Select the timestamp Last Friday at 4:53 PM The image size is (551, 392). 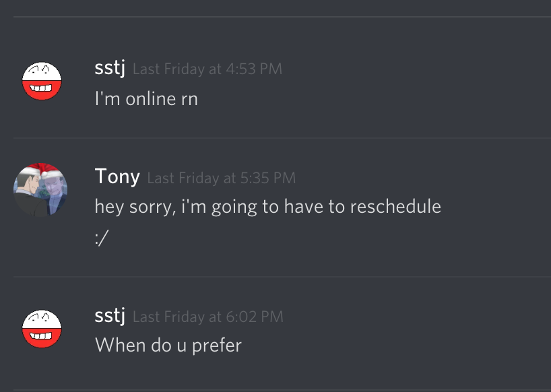point(207,69)
